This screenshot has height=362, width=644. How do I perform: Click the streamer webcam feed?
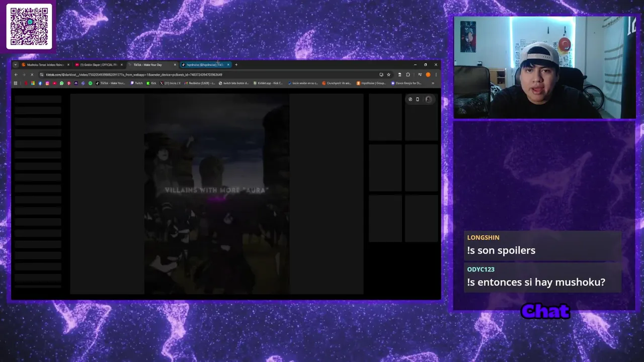pos(545,68)
